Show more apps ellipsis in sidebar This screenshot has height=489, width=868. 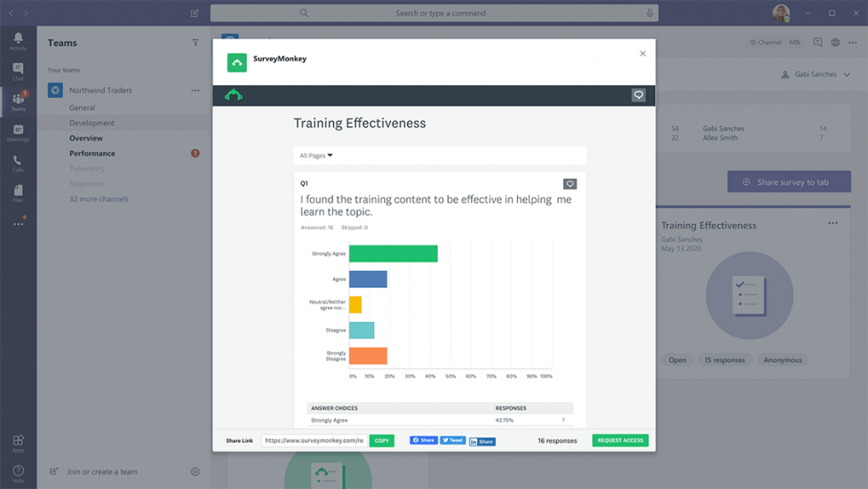click(19, 224)
